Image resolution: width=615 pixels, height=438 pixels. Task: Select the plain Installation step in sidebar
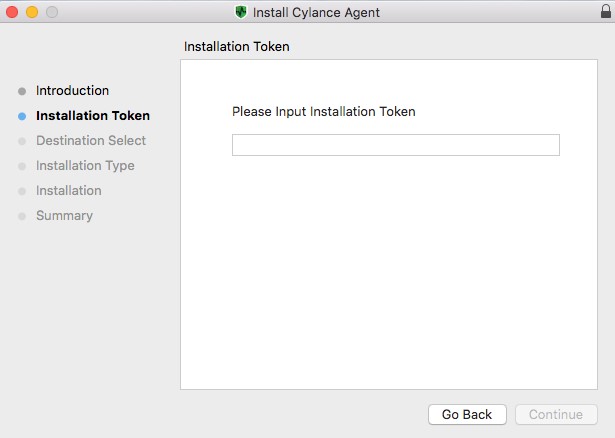pyautogui.click(x=68, y=191)
